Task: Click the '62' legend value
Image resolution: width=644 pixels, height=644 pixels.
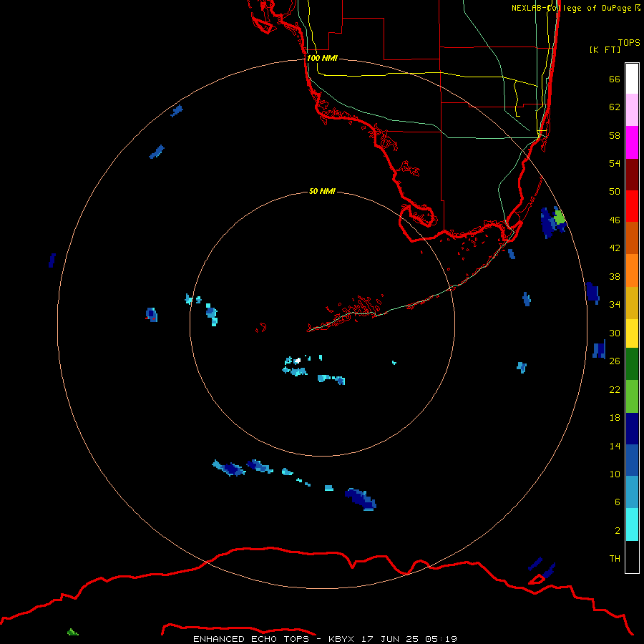Action: coord(615,107)
